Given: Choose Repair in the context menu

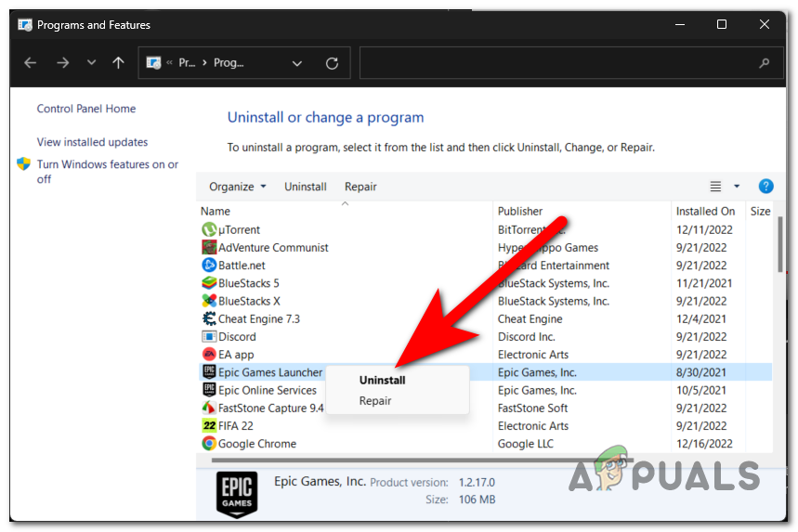Looking at the screenshot, I should point(375,401).
